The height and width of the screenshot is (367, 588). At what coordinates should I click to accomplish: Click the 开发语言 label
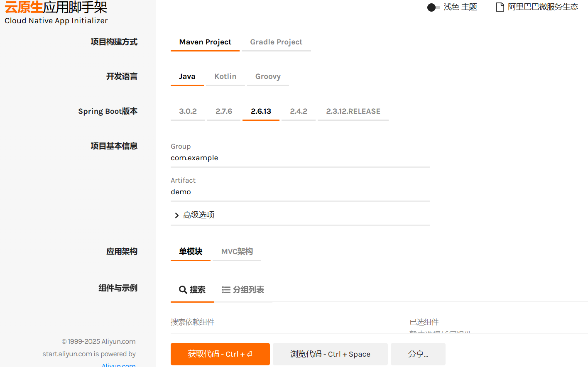(122, 76)
